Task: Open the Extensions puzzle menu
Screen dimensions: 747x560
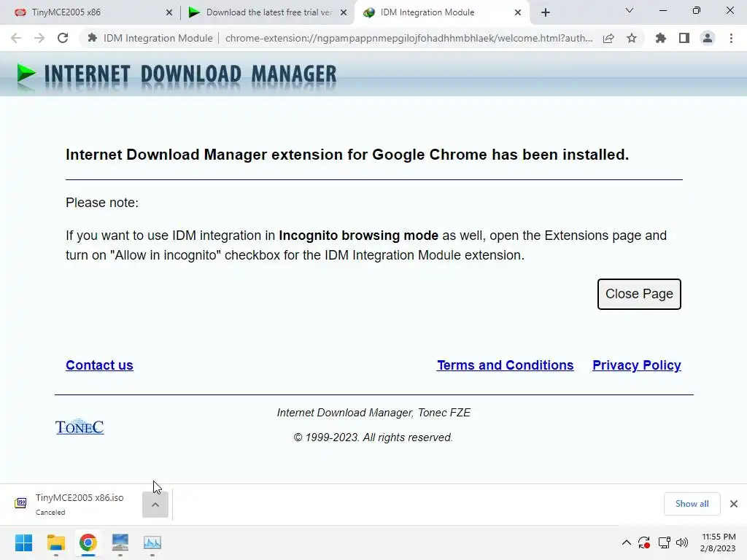Action: tap(661, 38)
